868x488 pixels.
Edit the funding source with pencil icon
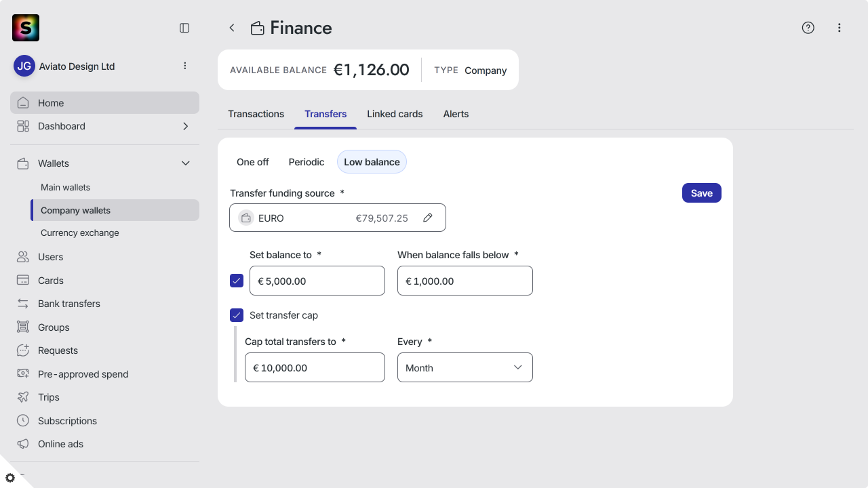(x=428, y=218)
